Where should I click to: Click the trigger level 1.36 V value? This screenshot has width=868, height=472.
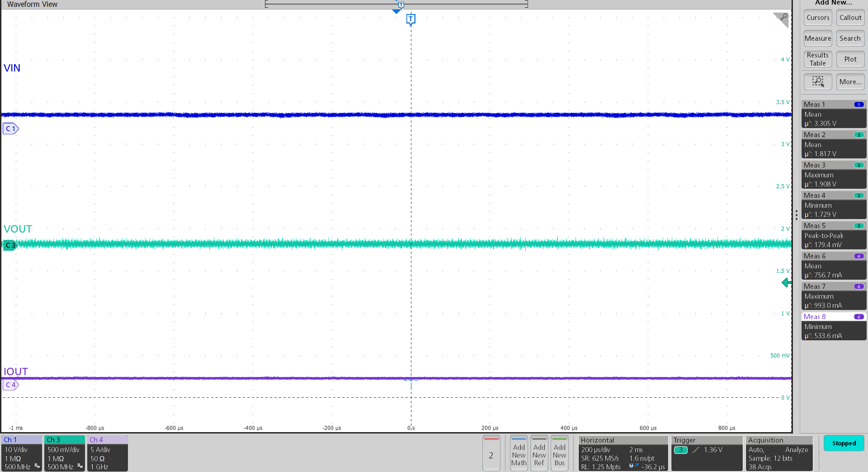pyautogui.click(x=713, y=450)
